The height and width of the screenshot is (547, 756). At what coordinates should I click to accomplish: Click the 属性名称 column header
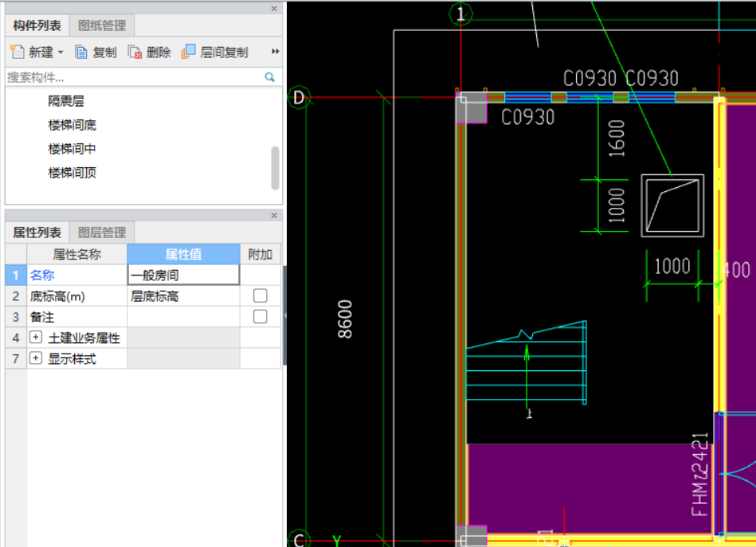[x=77, y=254]
